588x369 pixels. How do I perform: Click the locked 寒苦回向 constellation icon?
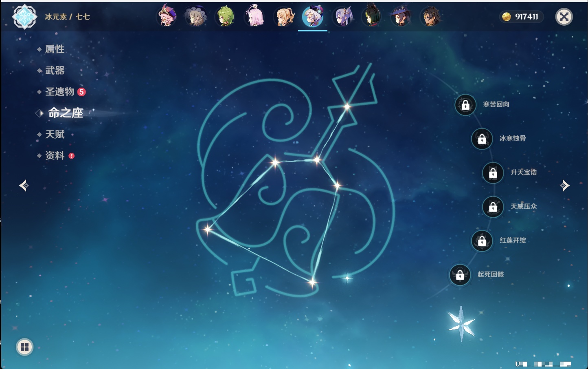click(x=465, y=105)
